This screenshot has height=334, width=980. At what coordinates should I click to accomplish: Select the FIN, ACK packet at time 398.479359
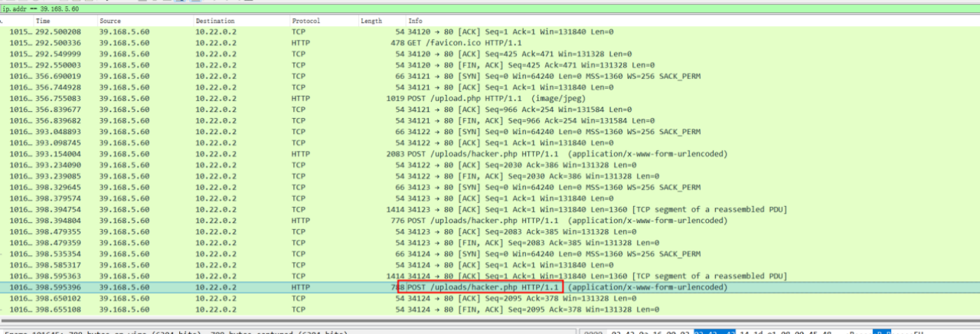(490, 243)
